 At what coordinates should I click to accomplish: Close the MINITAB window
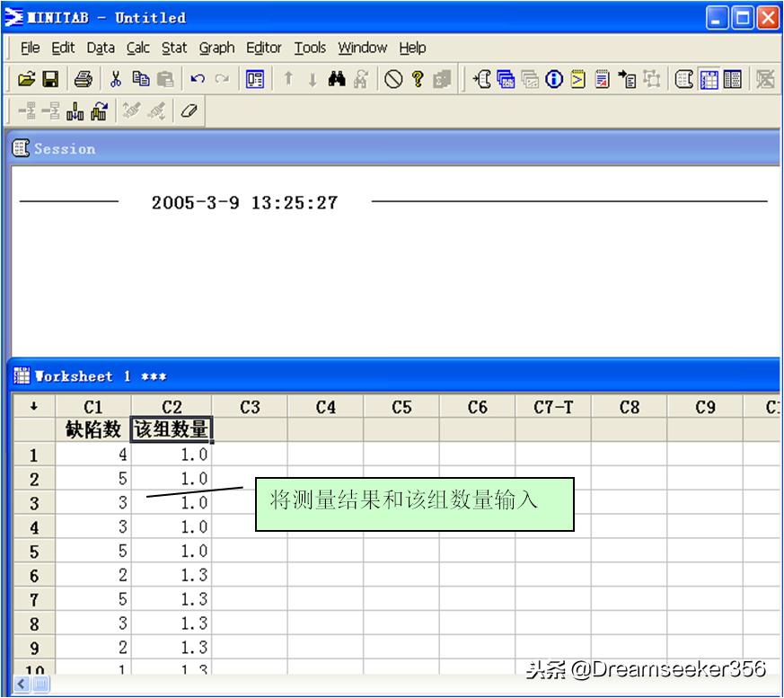tap(768, 18)
